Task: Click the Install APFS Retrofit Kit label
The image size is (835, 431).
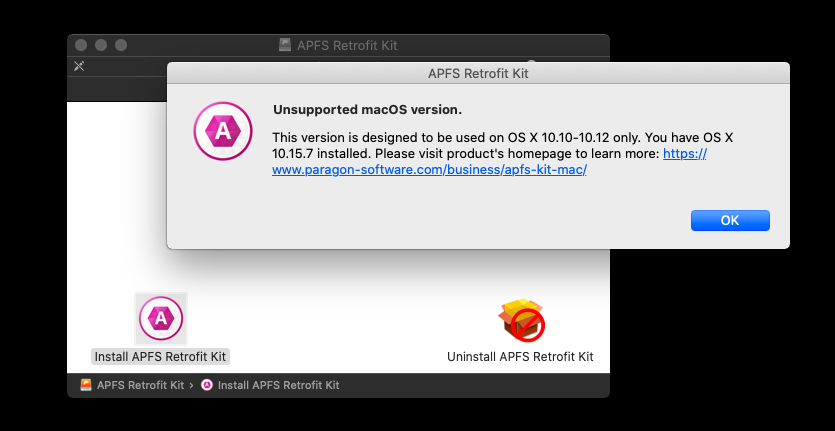Action: [160, 356]
